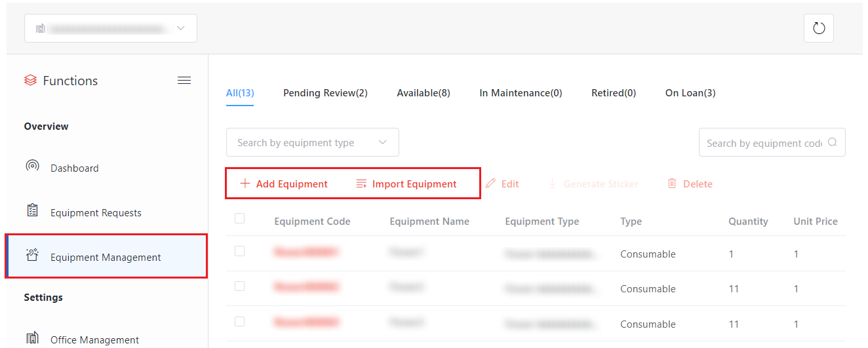
Task: Click the trash icon beside Delete
Action: click(672, 184)
